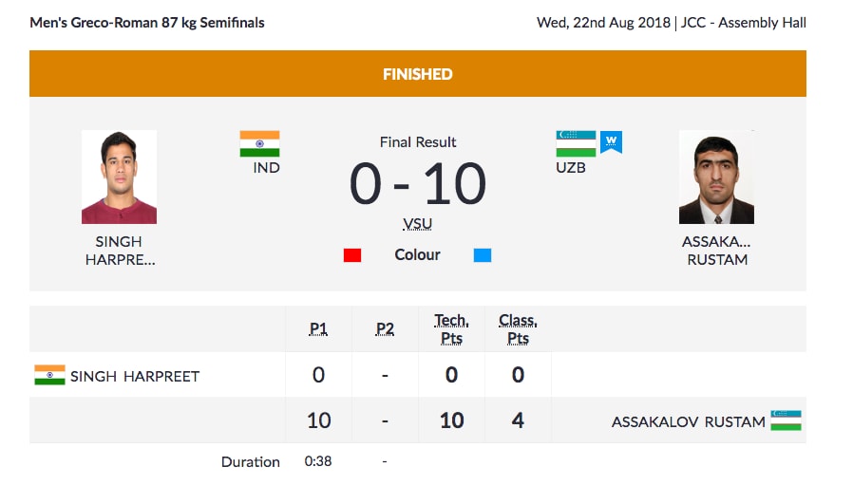
Task: Click the small India flag beside Singh Harpreet
Action: click(x=49, y=375)
